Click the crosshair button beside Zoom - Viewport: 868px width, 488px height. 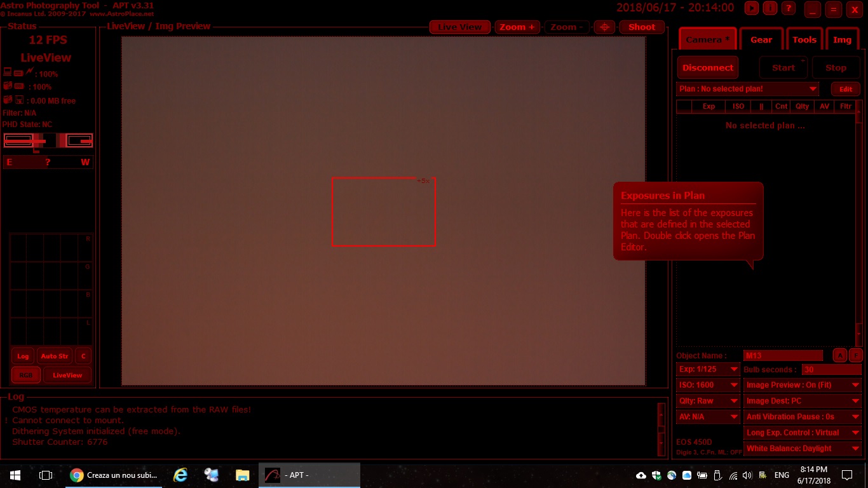coord(605,27)
